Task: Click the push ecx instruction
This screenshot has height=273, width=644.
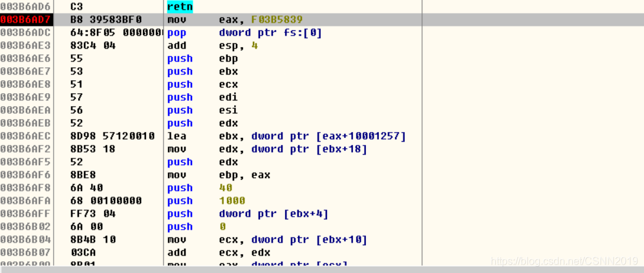Action: click(202, 84)
